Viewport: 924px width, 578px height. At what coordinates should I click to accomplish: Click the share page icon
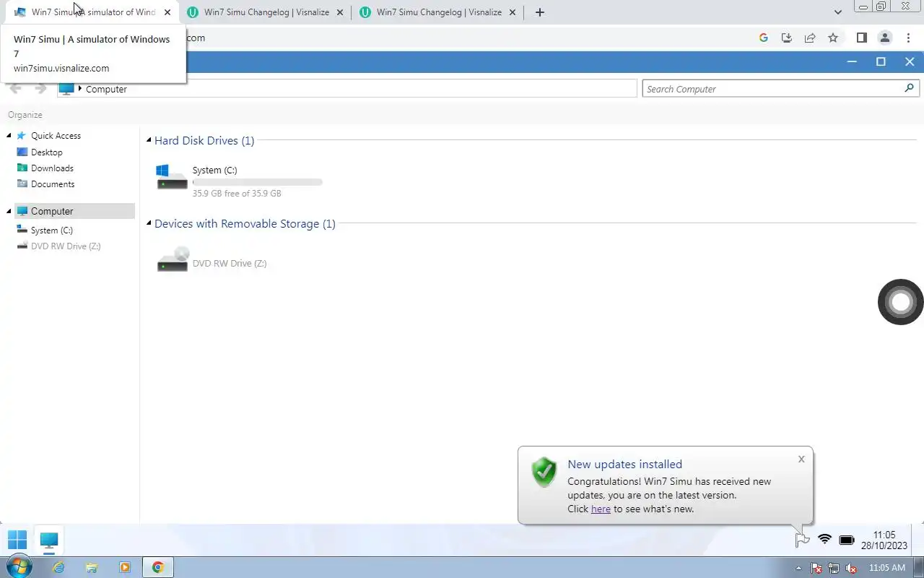click(x=810, y=38)
